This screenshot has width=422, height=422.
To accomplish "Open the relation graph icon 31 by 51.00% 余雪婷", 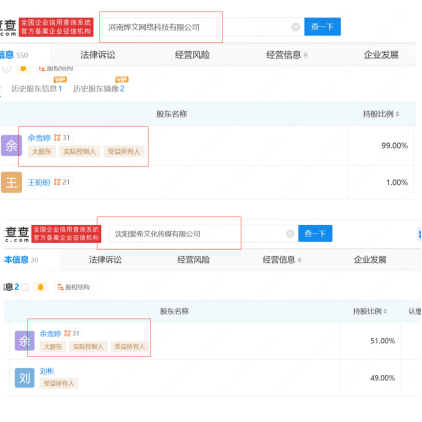I will pos(72,333).
